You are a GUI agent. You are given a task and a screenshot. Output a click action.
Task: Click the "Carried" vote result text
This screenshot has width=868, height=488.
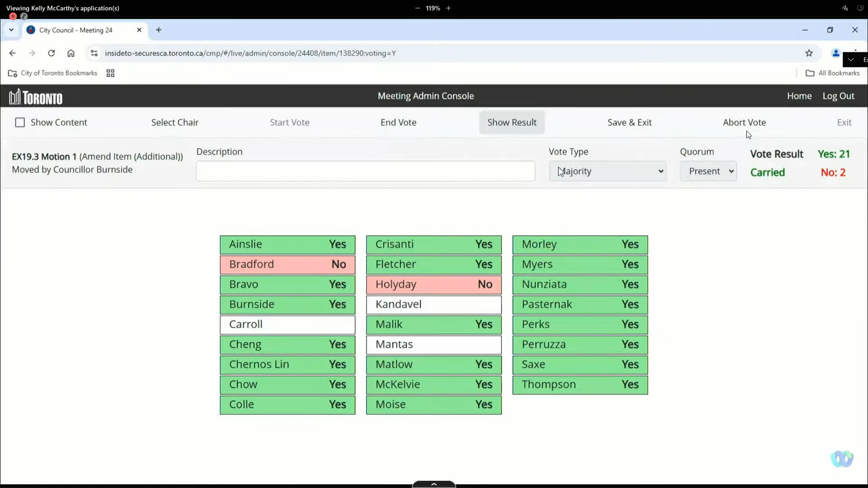pos(767,173)
